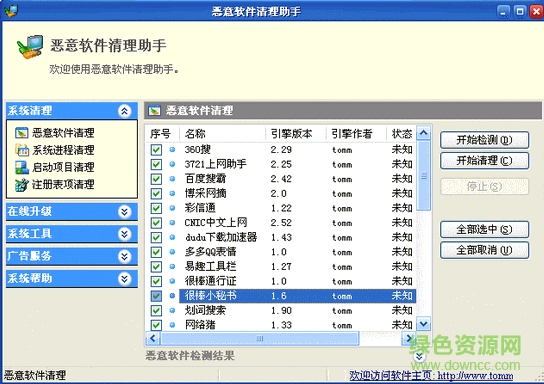
Task: Collapse the 系统清理 sidebar section
Action: tap(125, 111)
